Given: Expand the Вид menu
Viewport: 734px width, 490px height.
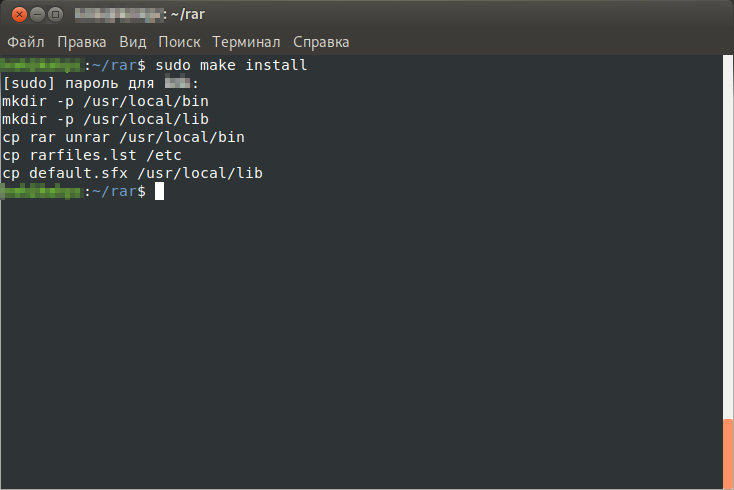Looking at the screenshot, I should point(133,42).
